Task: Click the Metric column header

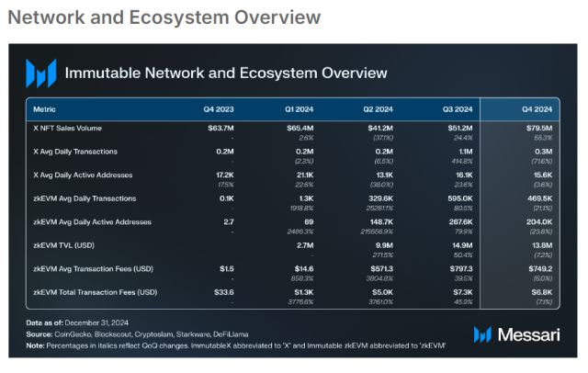Action: (44, 108)
